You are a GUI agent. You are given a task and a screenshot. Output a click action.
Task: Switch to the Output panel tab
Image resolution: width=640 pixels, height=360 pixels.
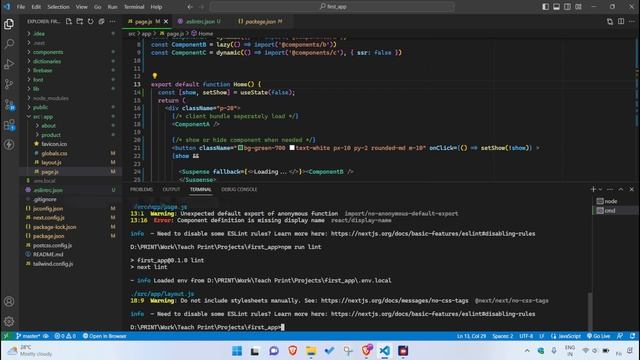pyautogui.click(x=171, y=189)
